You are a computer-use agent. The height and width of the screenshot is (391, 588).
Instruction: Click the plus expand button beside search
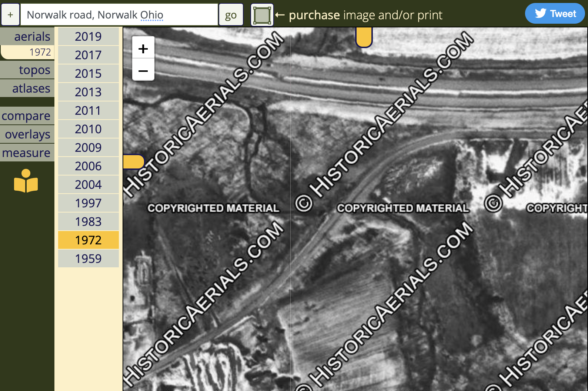click(x=10, y=15)
